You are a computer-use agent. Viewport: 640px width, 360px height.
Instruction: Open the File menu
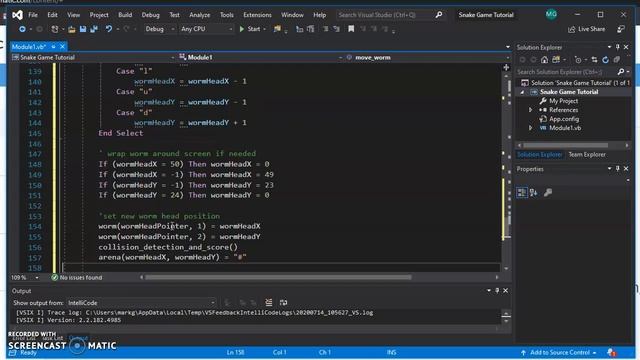[x=33, y=15]
